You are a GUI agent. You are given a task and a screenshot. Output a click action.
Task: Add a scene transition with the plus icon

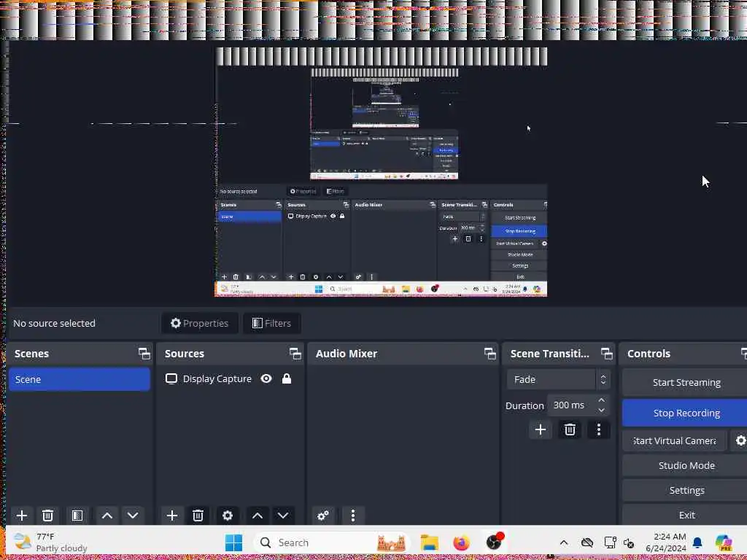[541, 429]
